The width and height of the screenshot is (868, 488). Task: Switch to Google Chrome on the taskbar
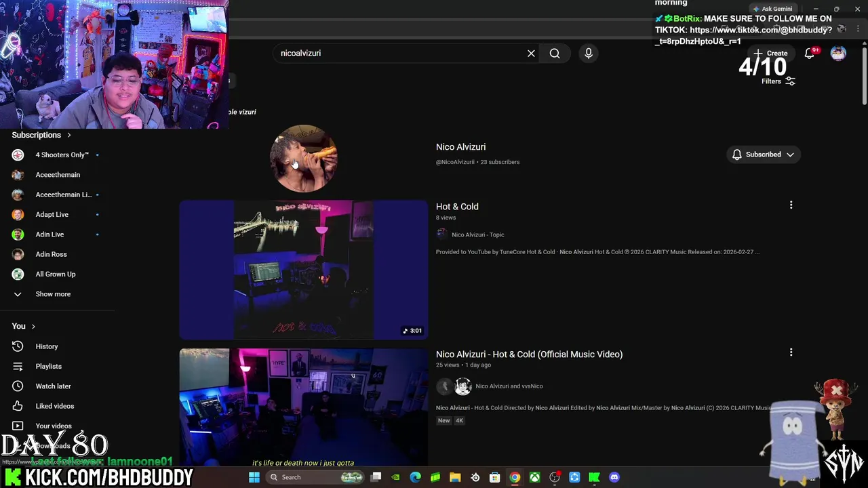[x=515, y=477]
